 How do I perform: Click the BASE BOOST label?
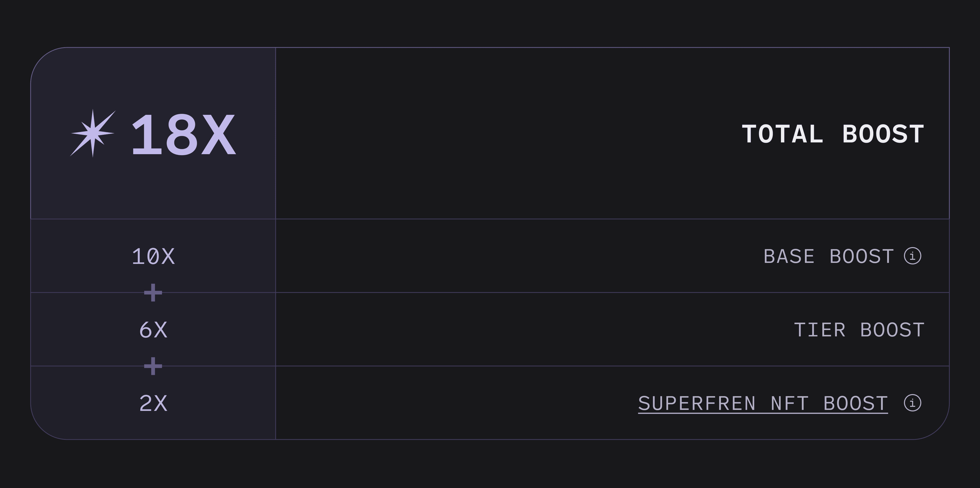[829, 256]
